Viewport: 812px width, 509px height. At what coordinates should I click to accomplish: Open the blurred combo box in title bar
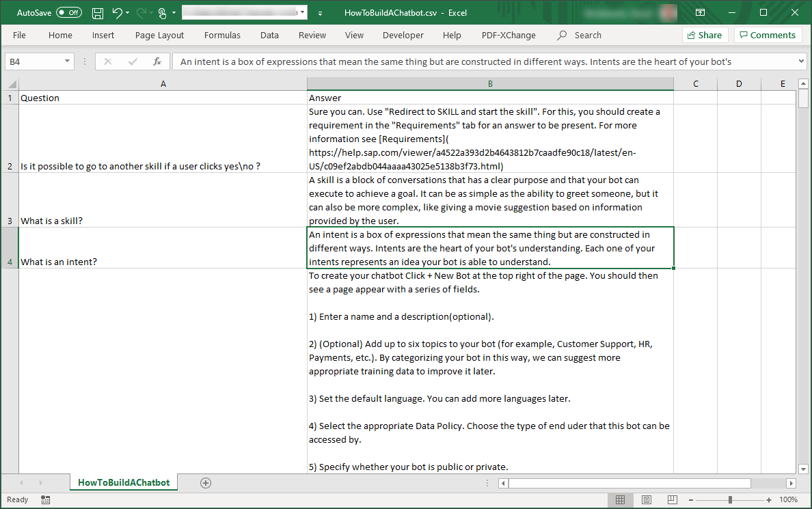245,12
